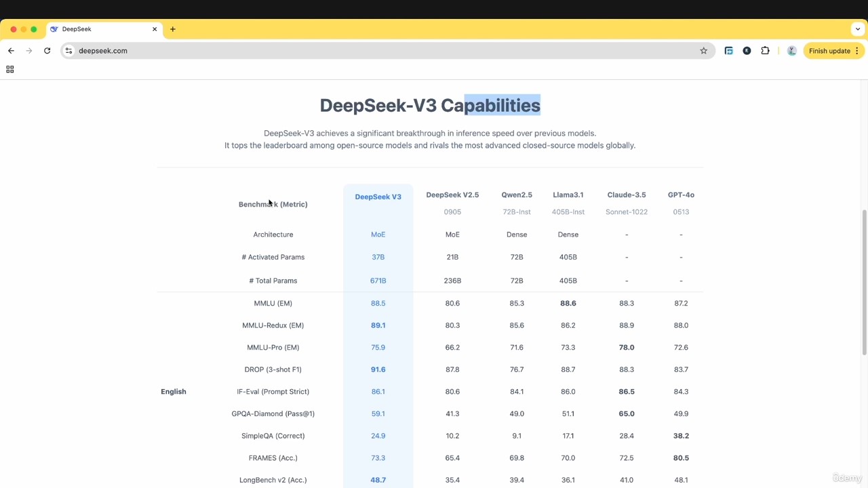The width and height of the screenshot is (868, 488).
Task: Click the 405B-Inst version label
Action: pos(568,212)
